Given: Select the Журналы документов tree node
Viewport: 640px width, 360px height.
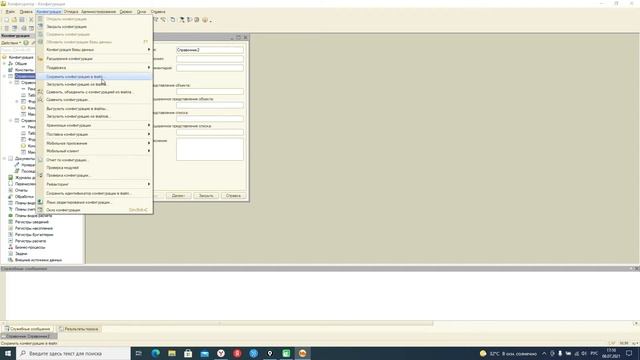Looking at the screenshot, I should point(25,178).
